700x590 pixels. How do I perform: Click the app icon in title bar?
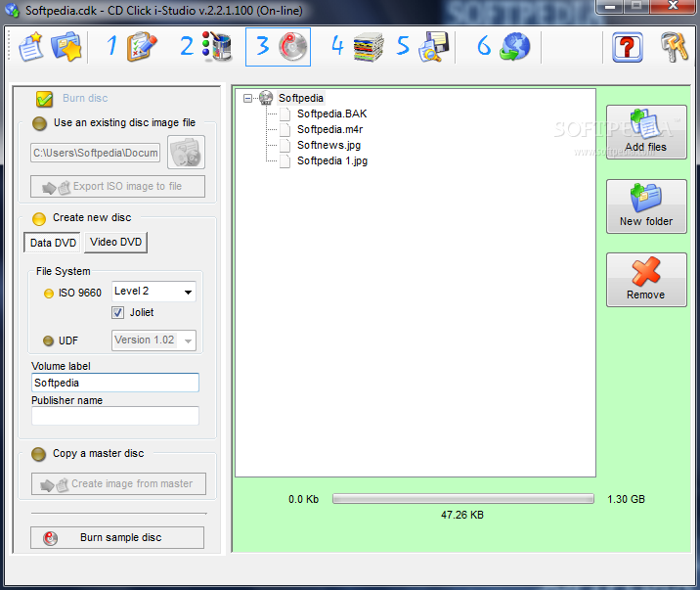point(12,10)
